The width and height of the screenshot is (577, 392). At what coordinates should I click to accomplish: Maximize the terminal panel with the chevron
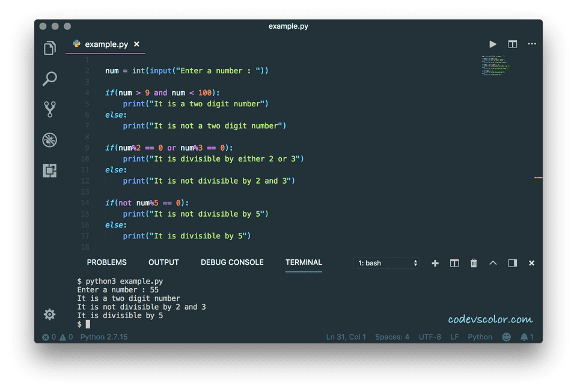[x=493, y=263]
